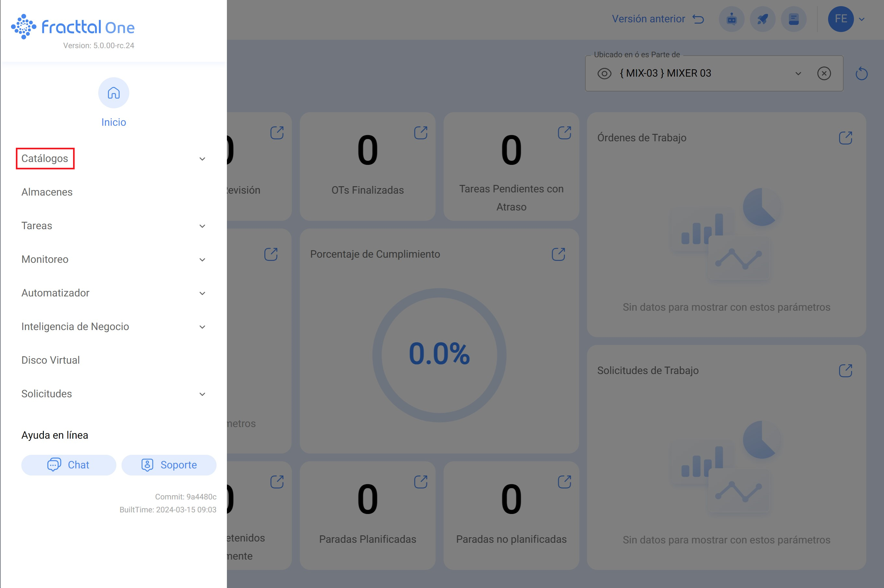Expand the Solicitudes chevron
884x588 pixels.
(202, 394)
